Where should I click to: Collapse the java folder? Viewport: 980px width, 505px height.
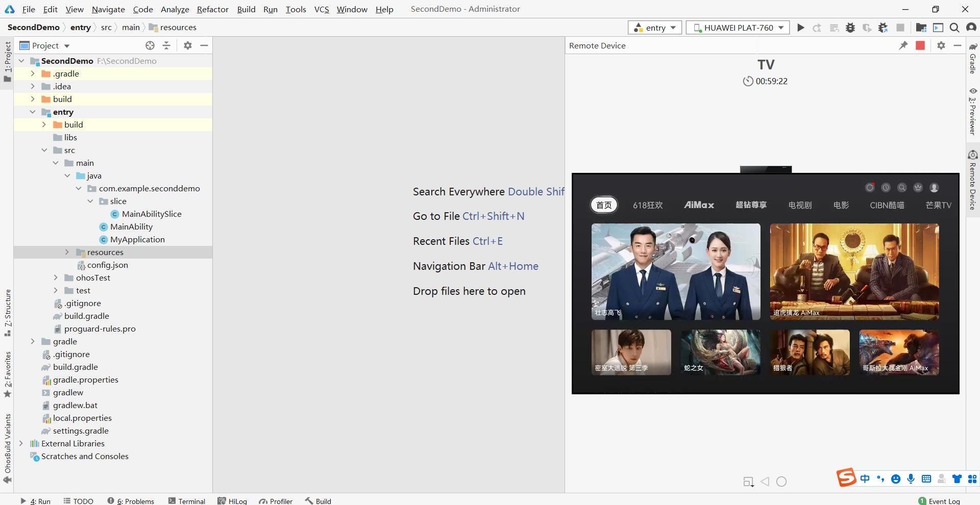[67, 175]
